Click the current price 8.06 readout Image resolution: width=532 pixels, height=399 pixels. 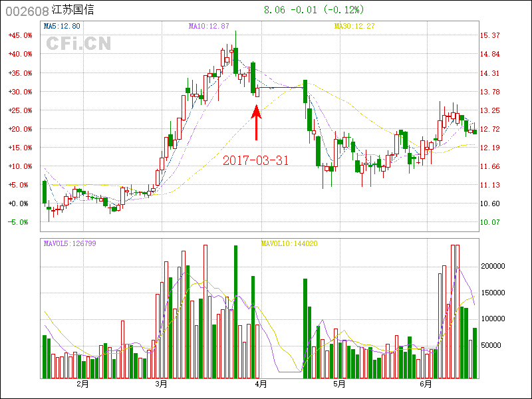pos(274,10)
